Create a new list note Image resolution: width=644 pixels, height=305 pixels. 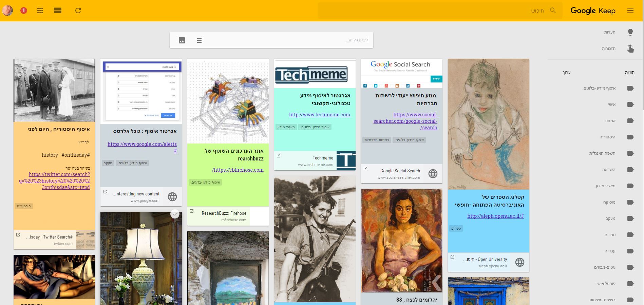click(200, 40)
